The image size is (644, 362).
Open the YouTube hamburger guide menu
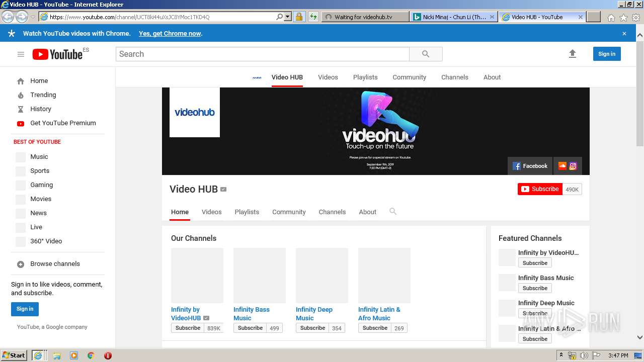pyautogui.click(x=21, y=54)
